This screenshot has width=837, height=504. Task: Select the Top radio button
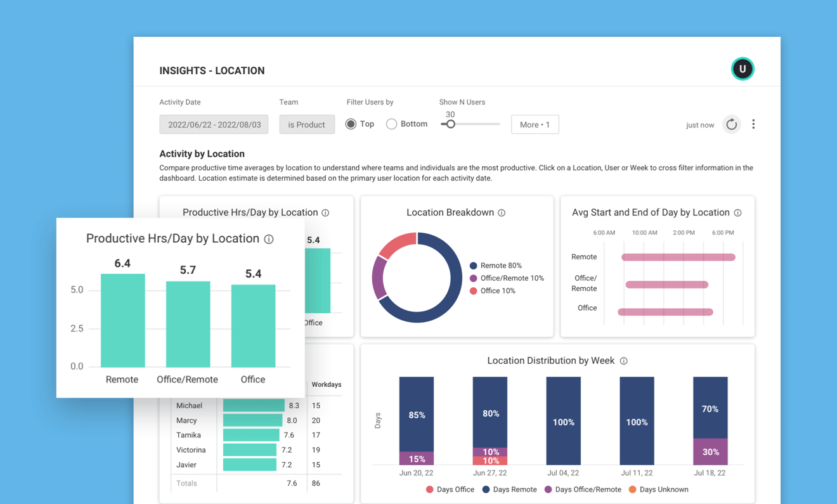coord(351,124)
